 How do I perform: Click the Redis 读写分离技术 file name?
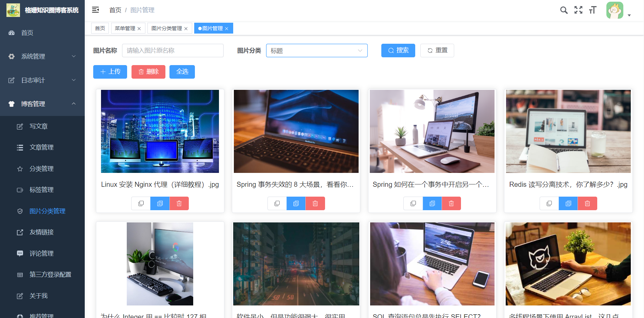pos(568,184)
